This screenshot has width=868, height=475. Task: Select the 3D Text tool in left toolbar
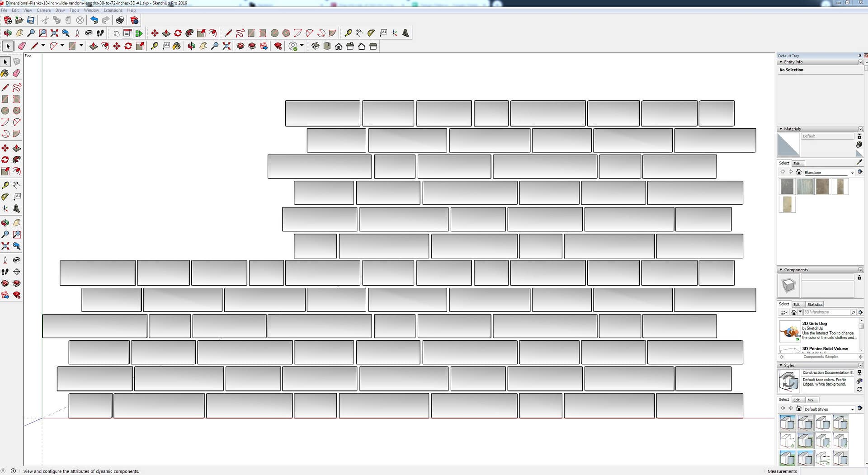(17, 208)
